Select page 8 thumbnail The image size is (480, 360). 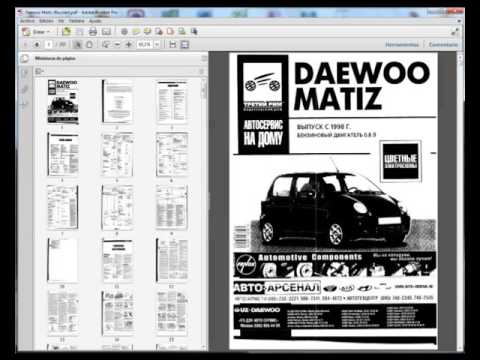pos(117,207)
